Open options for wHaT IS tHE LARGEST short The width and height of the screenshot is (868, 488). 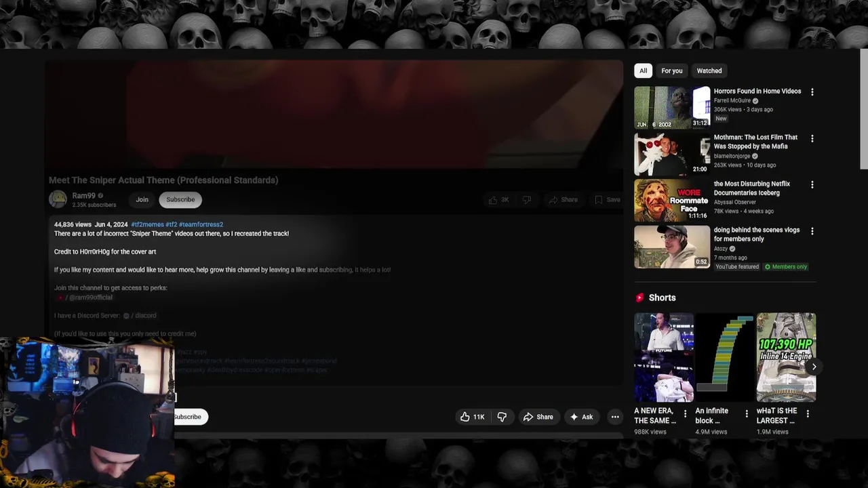click(x=808, y=413)
